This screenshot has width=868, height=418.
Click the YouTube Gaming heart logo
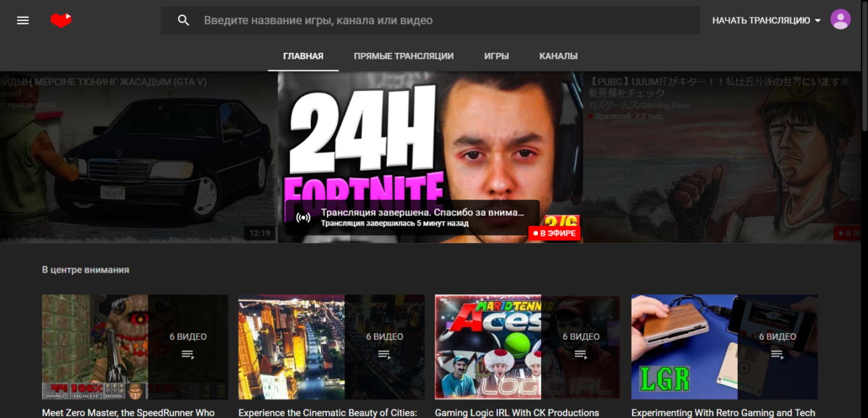[x=61, y=20]
